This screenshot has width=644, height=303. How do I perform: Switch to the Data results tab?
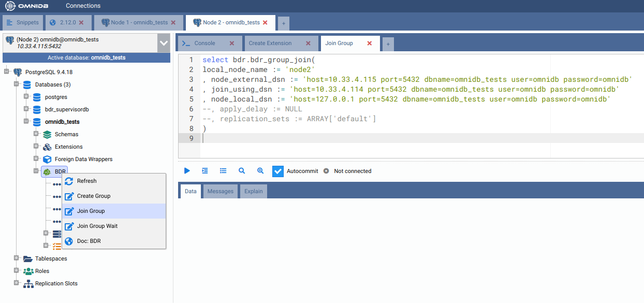pos(191,191)
